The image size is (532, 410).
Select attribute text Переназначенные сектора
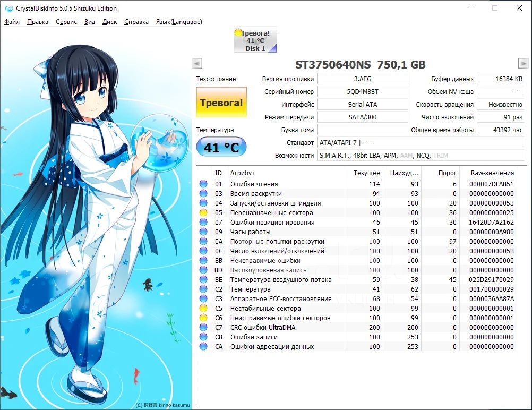(271, 213)
